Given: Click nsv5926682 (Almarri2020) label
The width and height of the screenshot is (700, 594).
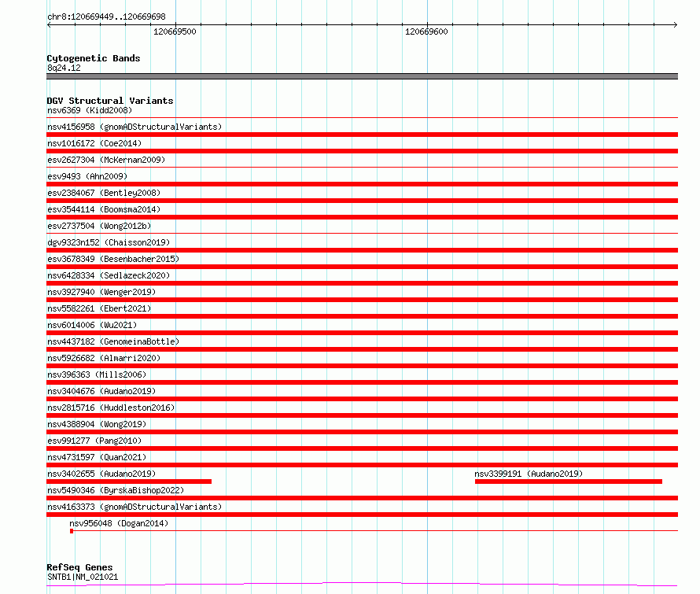Looking at the screenshot, I should tap(104, 358).
